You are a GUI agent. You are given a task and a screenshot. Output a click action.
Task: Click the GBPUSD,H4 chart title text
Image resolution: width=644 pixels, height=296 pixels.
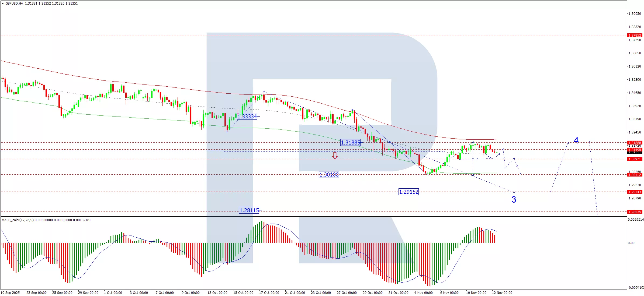[x=14, y=3]
